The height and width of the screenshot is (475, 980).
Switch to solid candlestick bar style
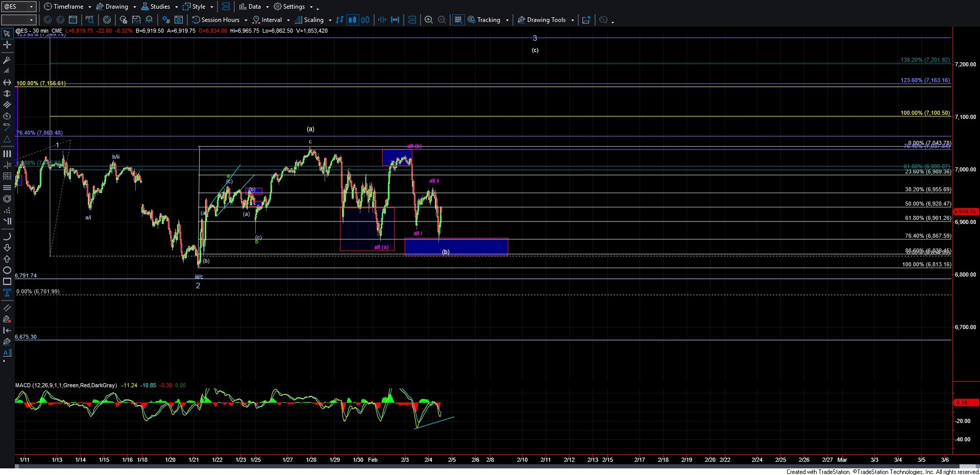tap(352, 20)
